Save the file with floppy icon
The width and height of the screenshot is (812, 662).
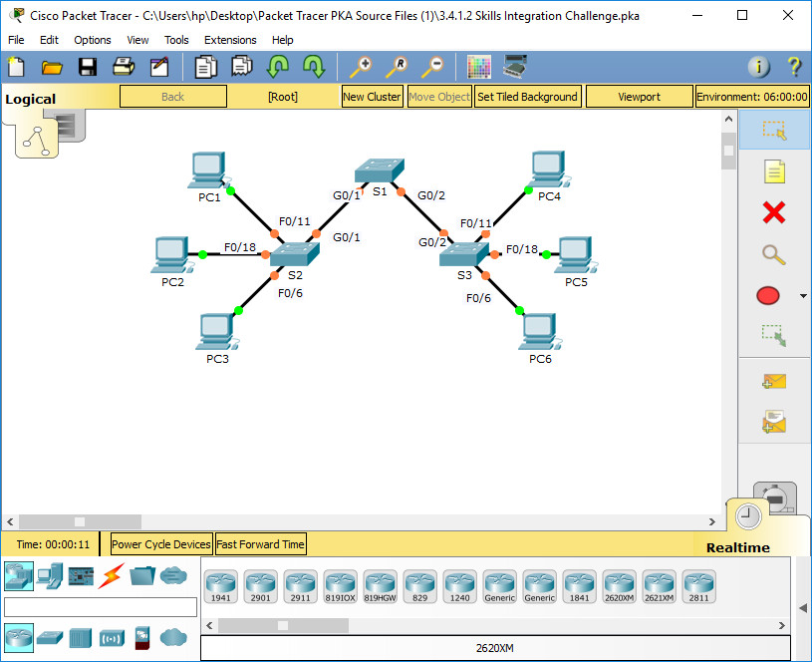88,67
